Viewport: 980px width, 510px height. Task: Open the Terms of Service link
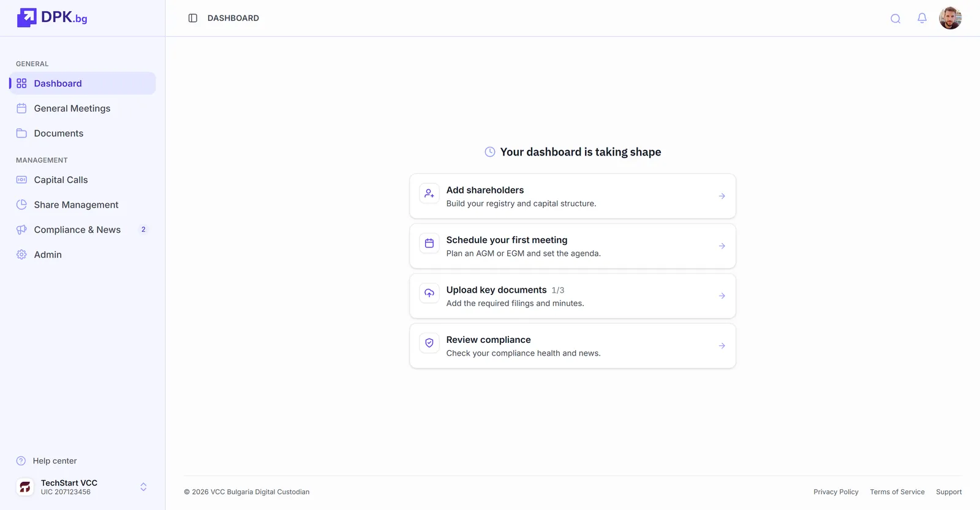point(897,492)
